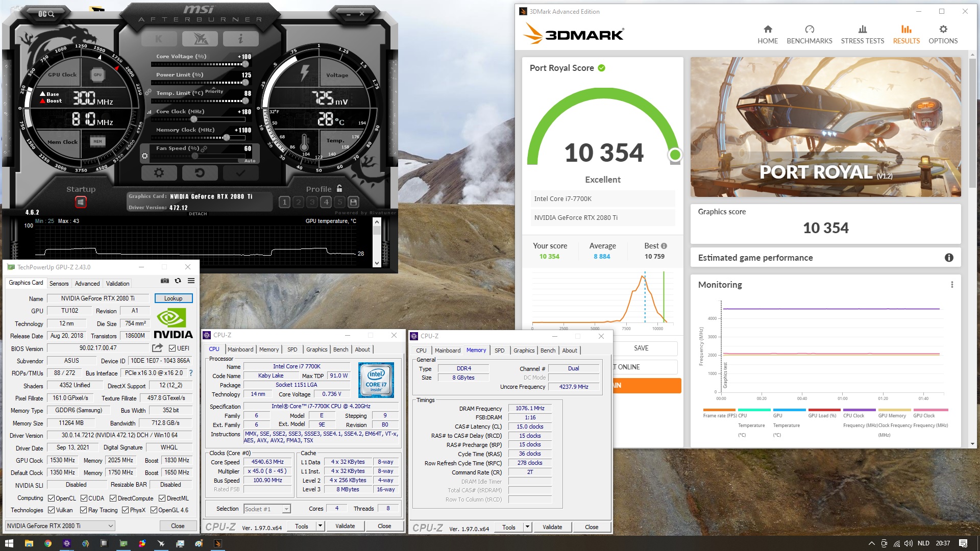The image size is (980, 551).
Task: Toggle OpenCL checkbox in GPU-Z
Action: (x=51, y=498)
